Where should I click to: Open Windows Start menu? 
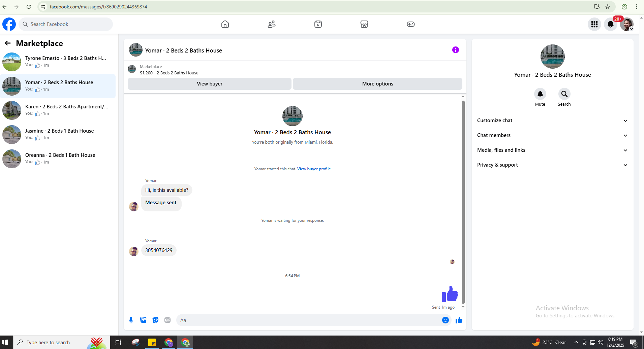tap(5, 342)
